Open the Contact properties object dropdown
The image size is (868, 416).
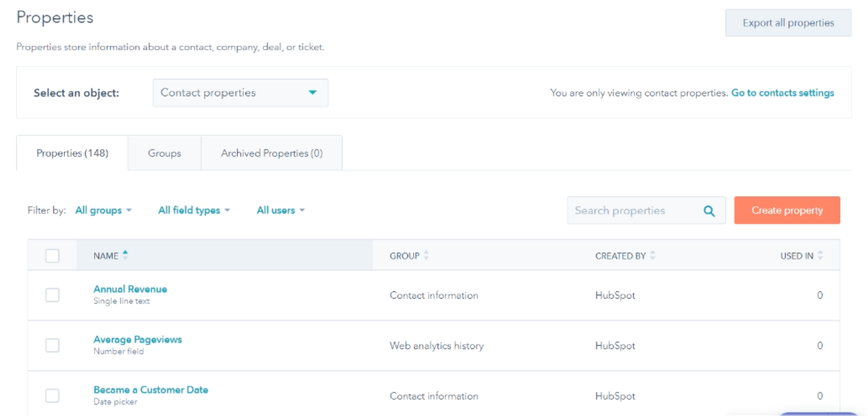coord(240,93)
